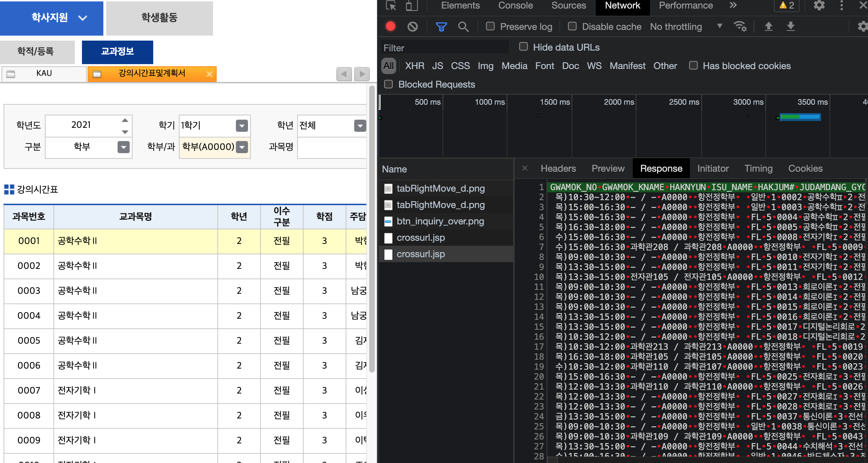Image resolution: width=868 pixels, height=463 pixels.
Task: Select the 교과정보 tab
Action: (118, 52)
